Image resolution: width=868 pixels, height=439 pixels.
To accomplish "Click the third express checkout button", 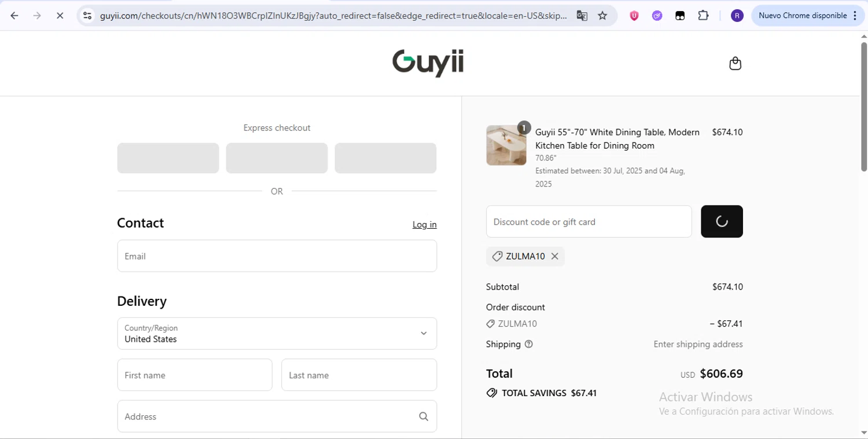I will tap(385, 158).
